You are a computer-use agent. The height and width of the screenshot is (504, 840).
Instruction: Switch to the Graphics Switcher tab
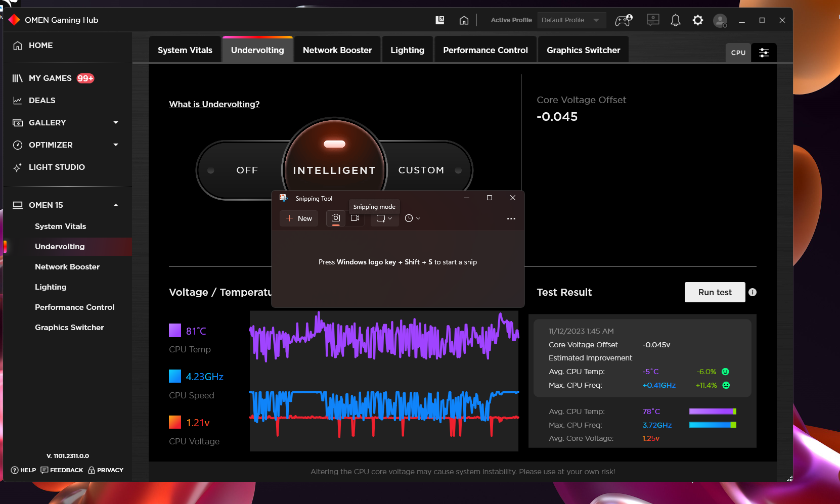(583, 50)
